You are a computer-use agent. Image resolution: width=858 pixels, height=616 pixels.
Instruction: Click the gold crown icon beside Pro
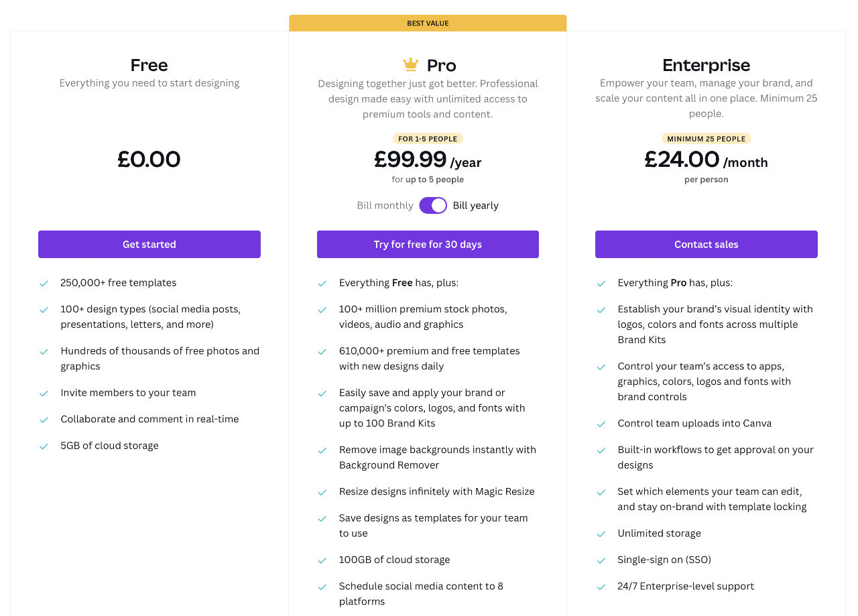pos(410,64)
